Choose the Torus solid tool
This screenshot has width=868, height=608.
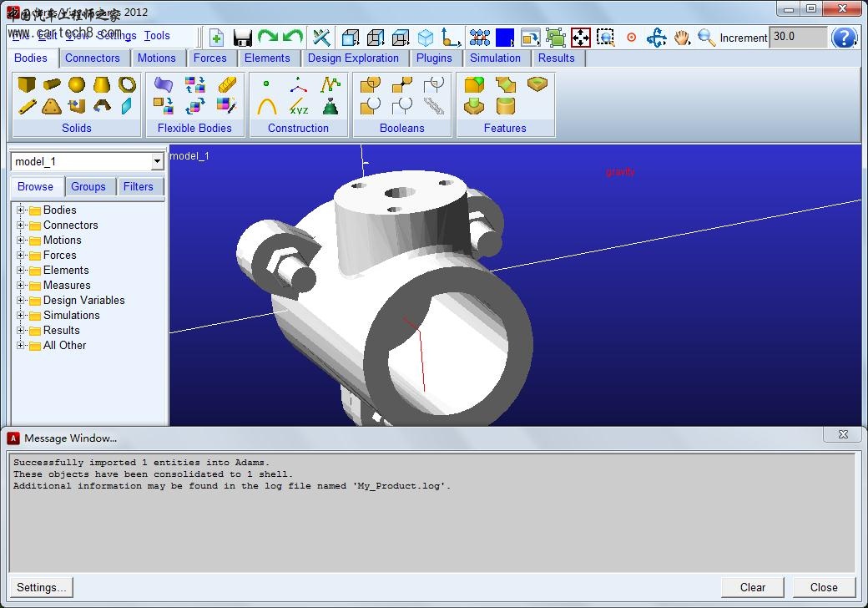point(127,85)
